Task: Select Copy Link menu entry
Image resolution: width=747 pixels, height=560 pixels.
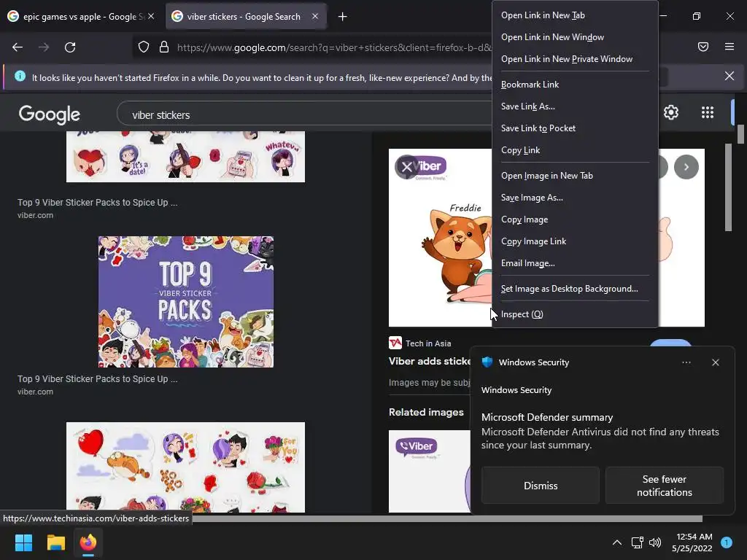Action: (575, 150)
